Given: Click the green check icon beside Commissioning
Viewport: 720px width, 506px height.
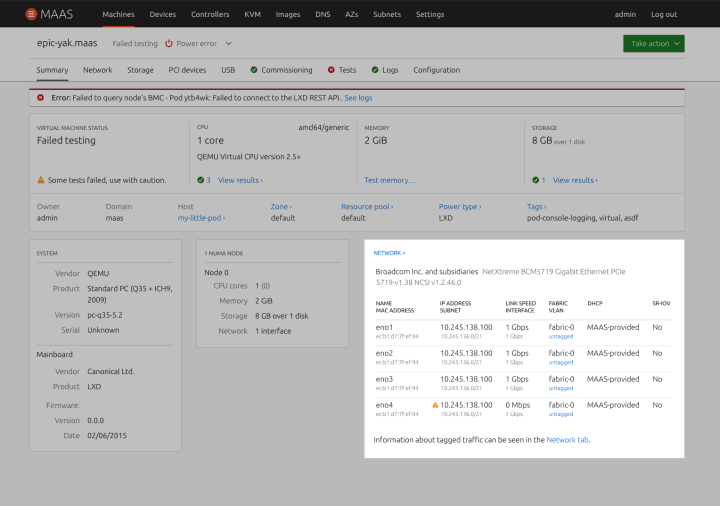Looking at the screenshot, I should click(x=254, y=70).
